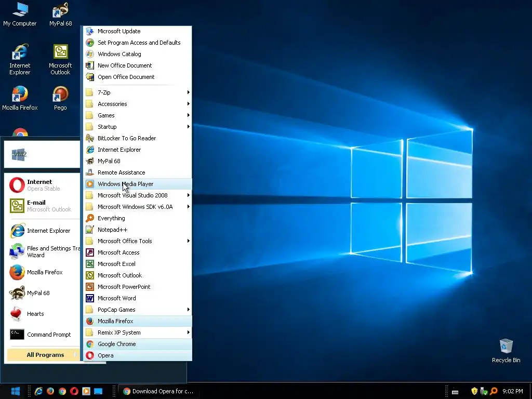
Task: Click Chrome quick launch taskbar icon
Action: click(62, 391)
